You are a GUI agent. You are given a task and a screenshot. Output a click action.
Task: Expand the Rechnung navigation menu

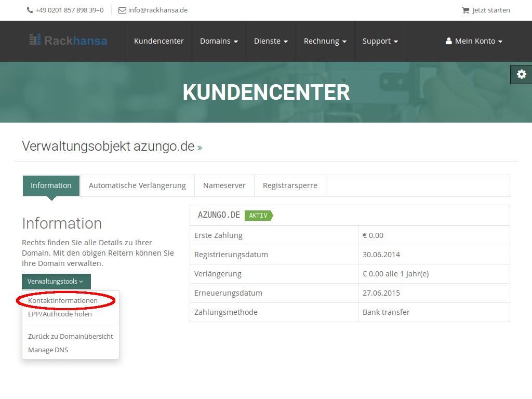tap(325, 41)
